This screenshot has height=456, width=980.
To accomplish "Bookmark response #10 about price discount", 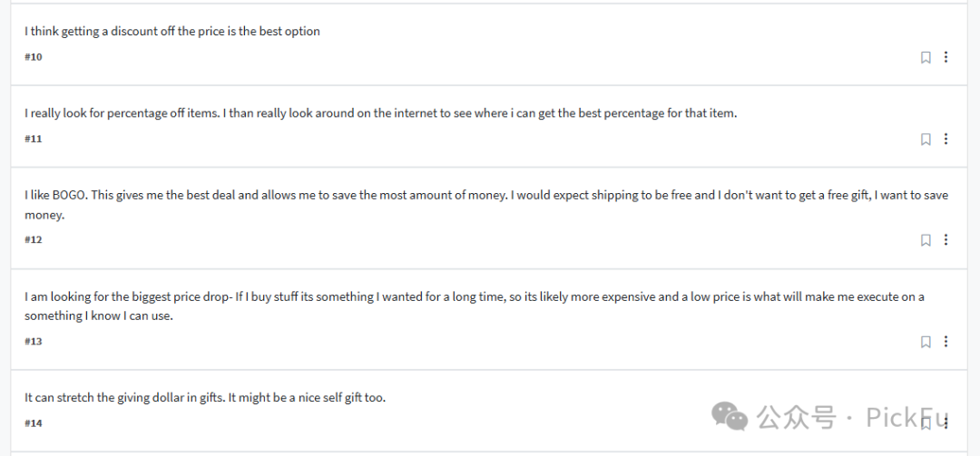I will pos(926,57).
